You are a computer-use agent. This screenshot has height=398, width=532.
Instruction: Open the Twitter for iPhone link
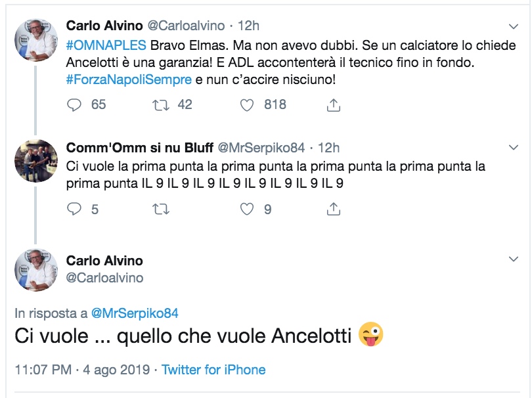pos(213,370)
